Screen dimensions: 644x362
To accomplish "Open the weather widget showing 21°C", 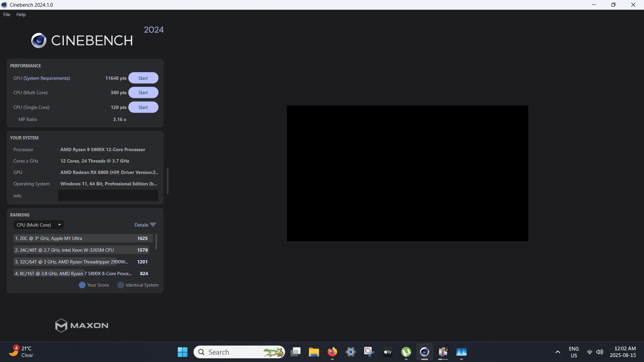I will (x=21, y=352).
